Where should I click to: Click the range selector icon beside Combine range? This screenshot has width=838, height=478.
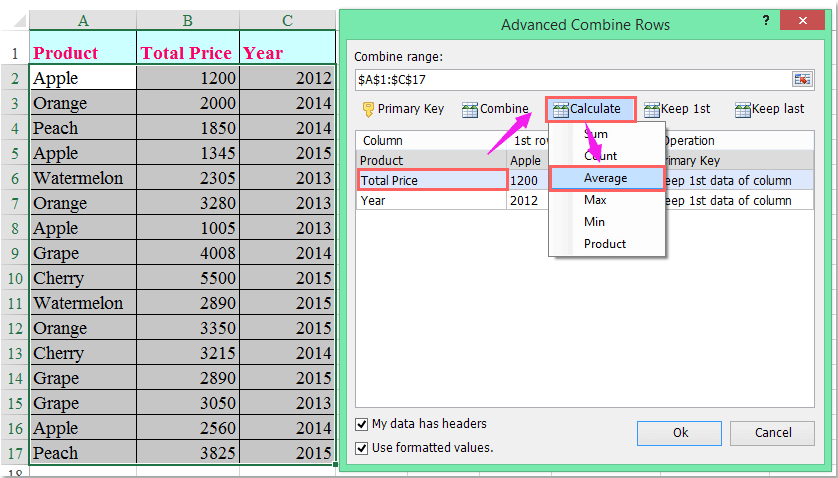coord(802,79)
